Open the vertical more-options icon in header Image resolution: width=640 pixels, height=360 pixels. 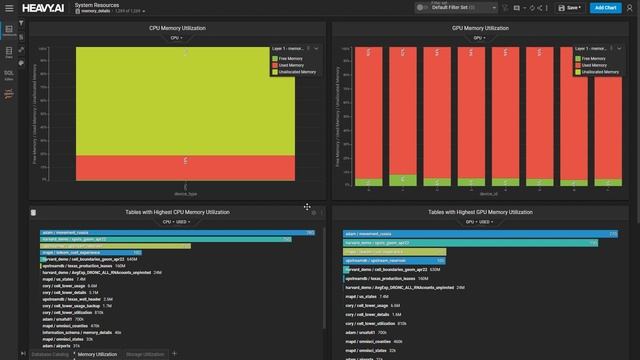pyautogui.click(x=547, y=8)
